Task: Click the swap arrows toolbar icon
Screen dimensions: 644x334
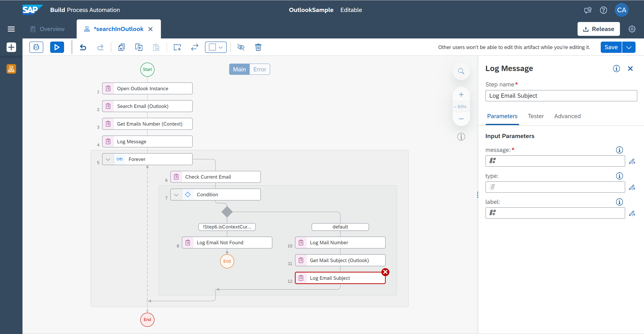Action: pyautogui.click(x=194, y=47)
